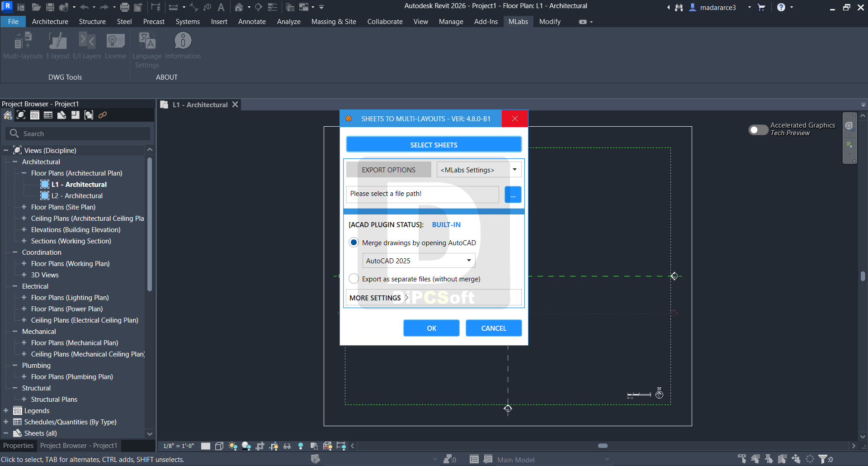Viewport: 868px width, 466px height.
Task: Click the schedules table icon in Project Browser toolbar
Action: click(48, 115)
